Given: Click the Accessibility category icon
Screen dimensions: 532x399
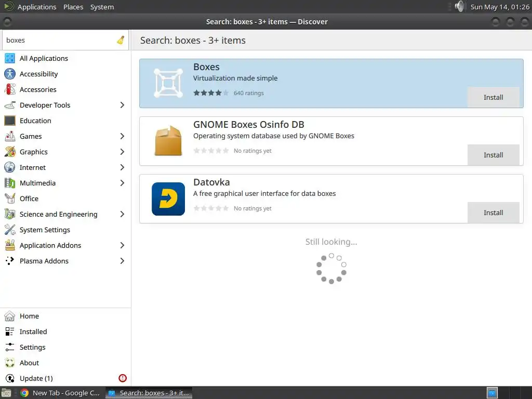Looking at the screenshot, I should [10, 74].
